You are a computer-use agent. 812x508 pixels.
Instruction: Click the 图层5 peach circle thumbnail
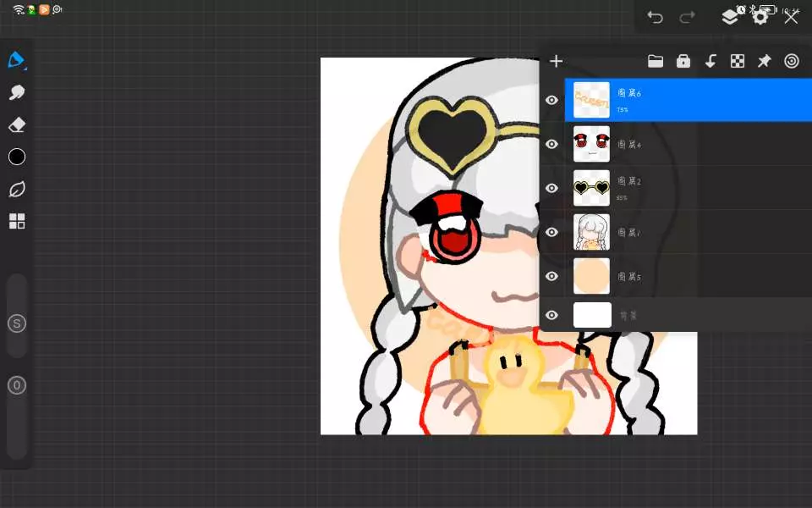(591, 276)
